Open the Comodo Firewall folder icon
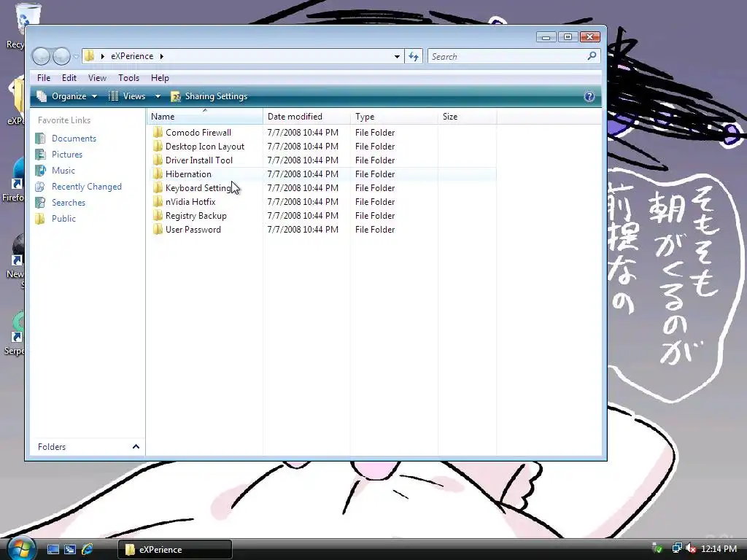Image resolution: width=747 pixels, height=560 pixels. pos(158,133)
